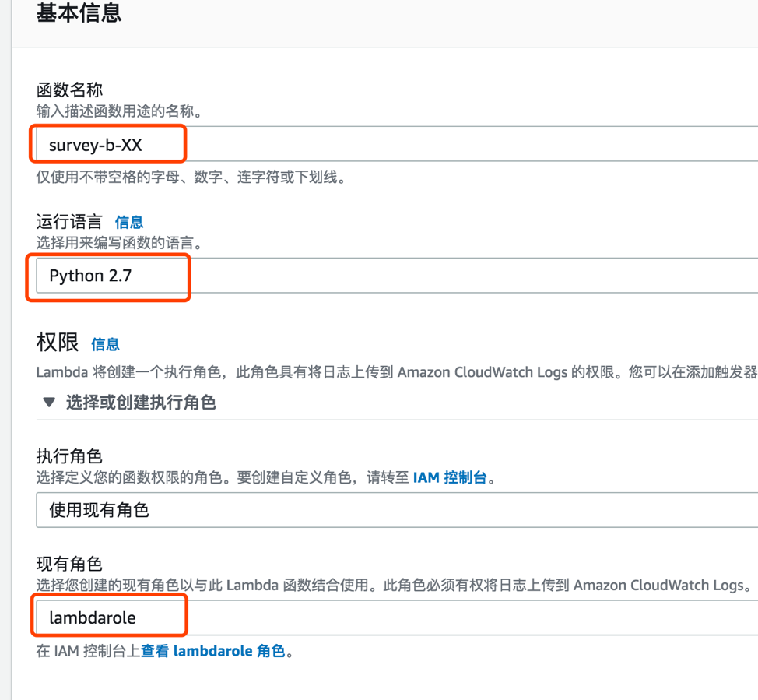758x700 pixels.
Task: Click the 信息 link next to 权限
Action: click(x=105, y=344)
